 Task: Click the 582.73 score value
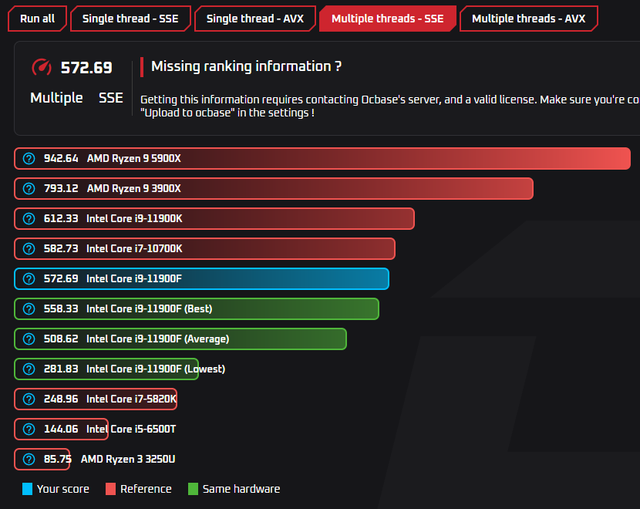pos(61,249)
